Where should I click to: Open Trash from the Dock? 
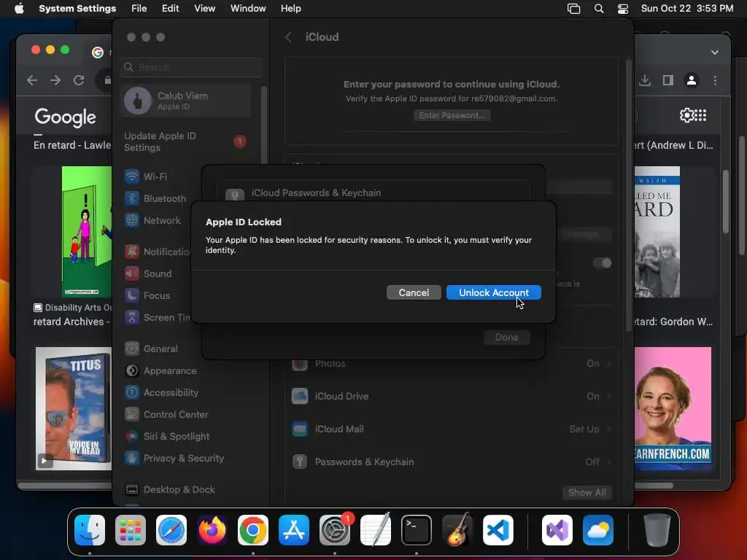(657, 530)
